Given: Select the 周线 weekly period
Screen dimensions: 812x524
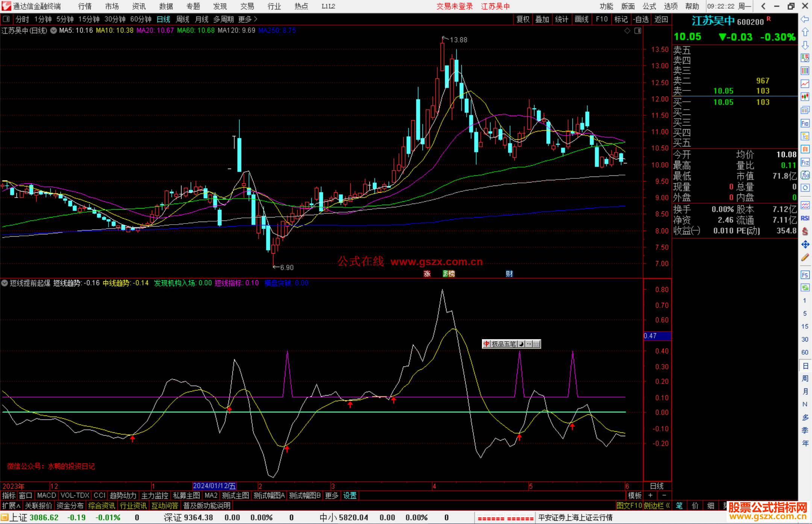Looking at the screenshot, I should 183,19.
